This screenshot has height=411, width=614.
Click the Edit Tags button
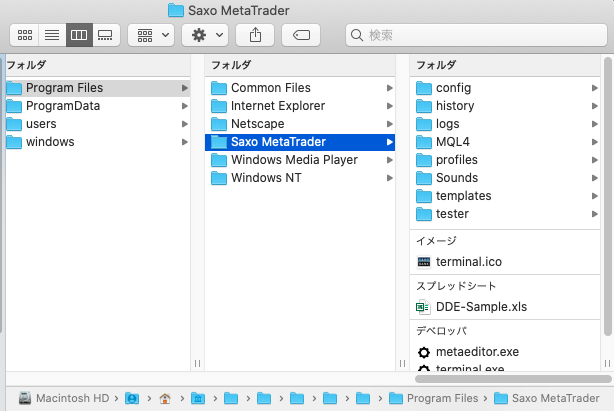pos(301,35)
